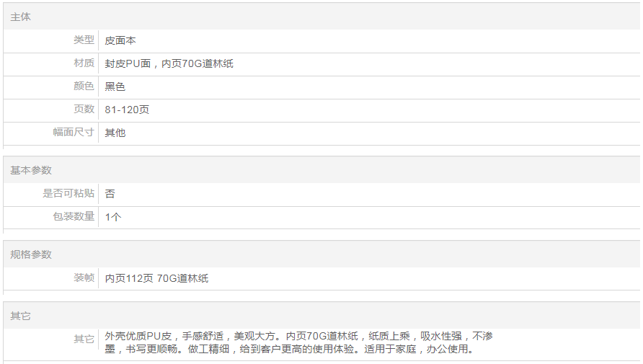Select the 包装数量 row label
Image resolution: width=643 pixels, height=364 pixels.
pyautogui.click(x=74, y=217)
